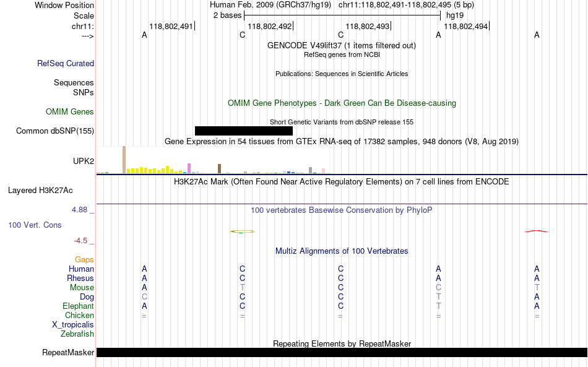Click the magenta bar in UPK2 expression chart
588x367 pixels.
pos(189,168)
